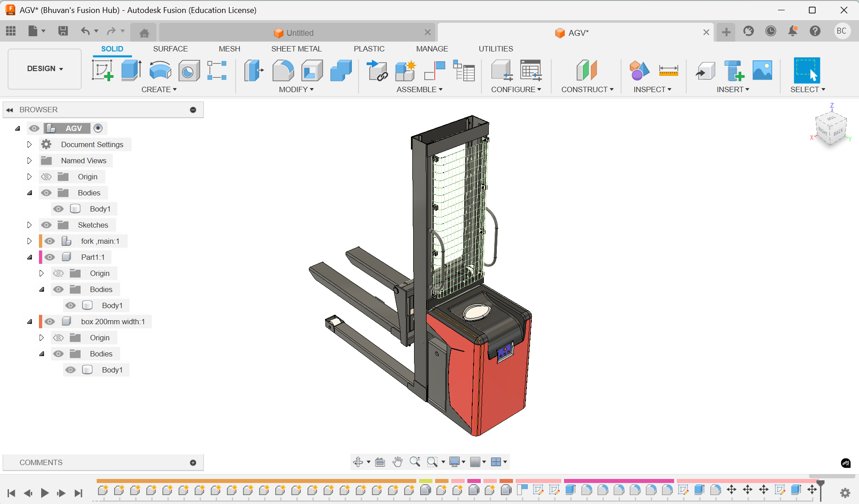Switch to the MESH tab
Viewport: 859px width, 504px height.
(229, 49)
